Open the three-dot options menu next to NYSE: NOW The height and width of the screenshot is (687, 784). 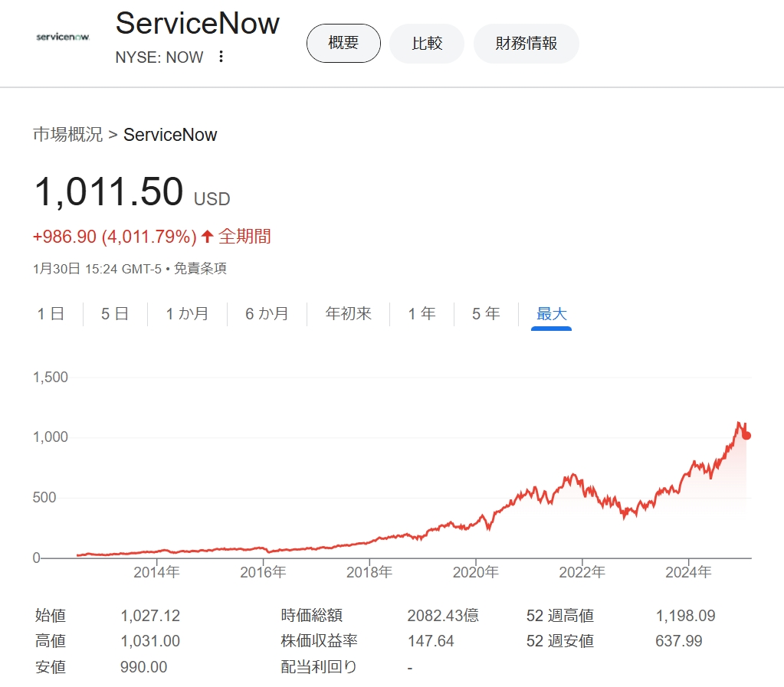[220, 57]
